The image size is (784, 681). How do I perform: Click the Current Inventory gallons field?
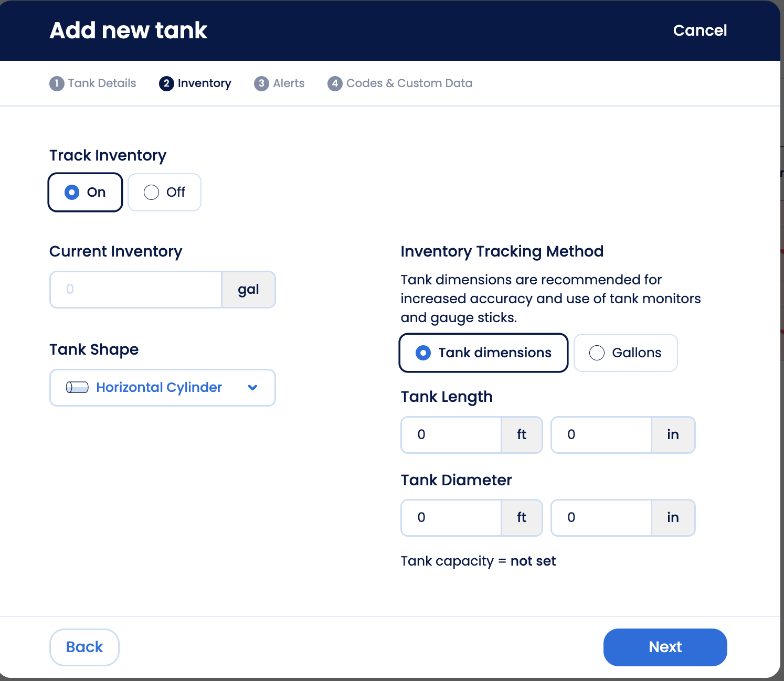coord(136,290)
